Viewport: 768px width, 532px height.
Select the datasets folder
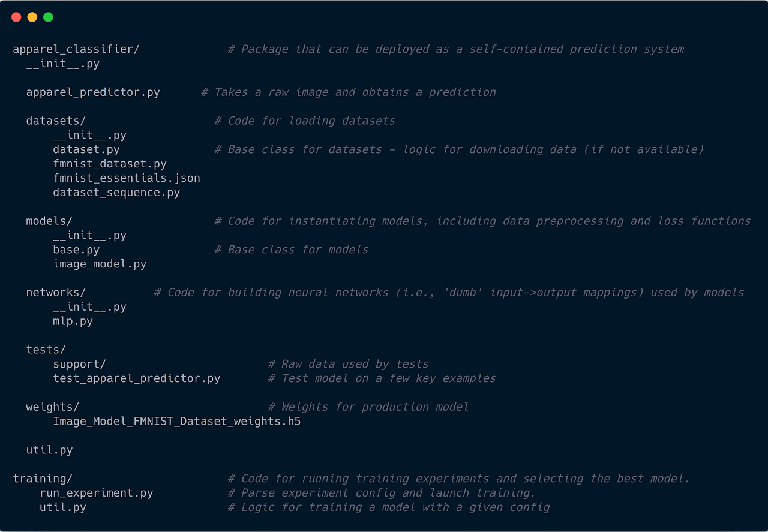pyautogui.click(x=55, y=121)
